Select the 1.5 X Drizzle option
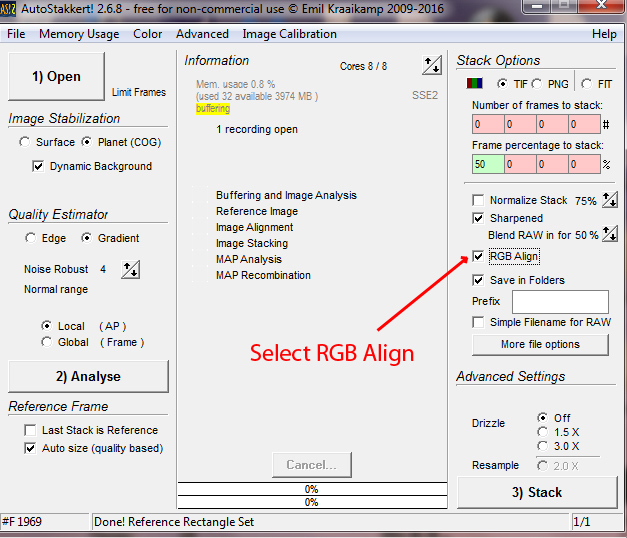This screenshot has width=627, height=538. (x=542, y=432)
